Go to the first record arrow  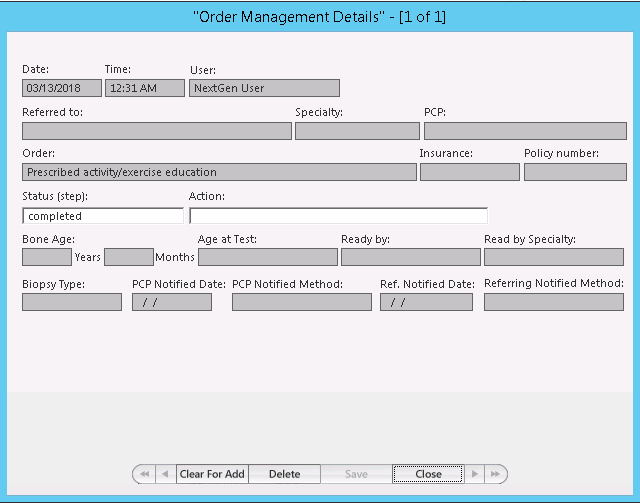144,474
